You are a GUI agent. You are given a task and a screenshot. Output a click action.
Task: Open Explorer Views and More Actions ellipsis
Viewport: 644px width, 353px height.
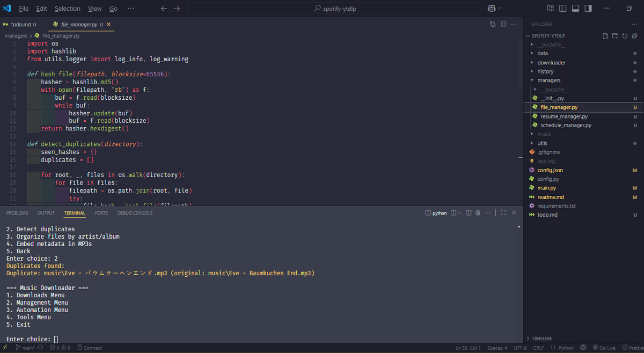(x=634, y=24)
